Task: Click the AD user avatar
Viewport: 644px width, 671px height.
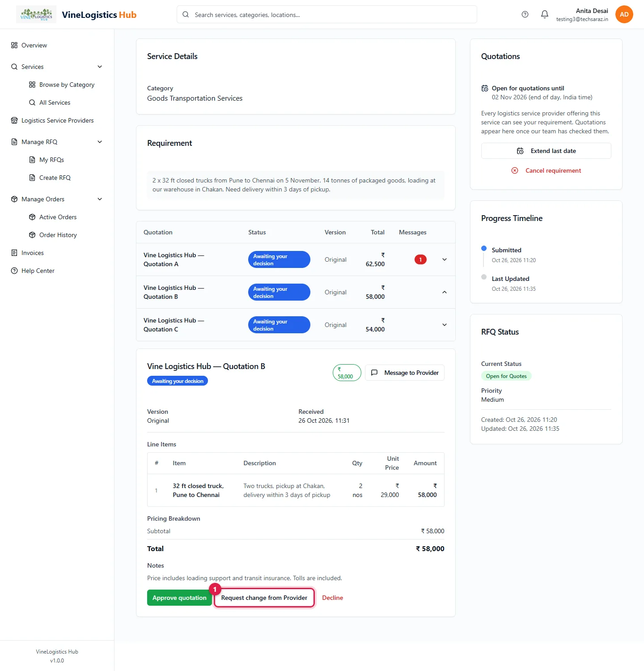Action: click(624, 14)
